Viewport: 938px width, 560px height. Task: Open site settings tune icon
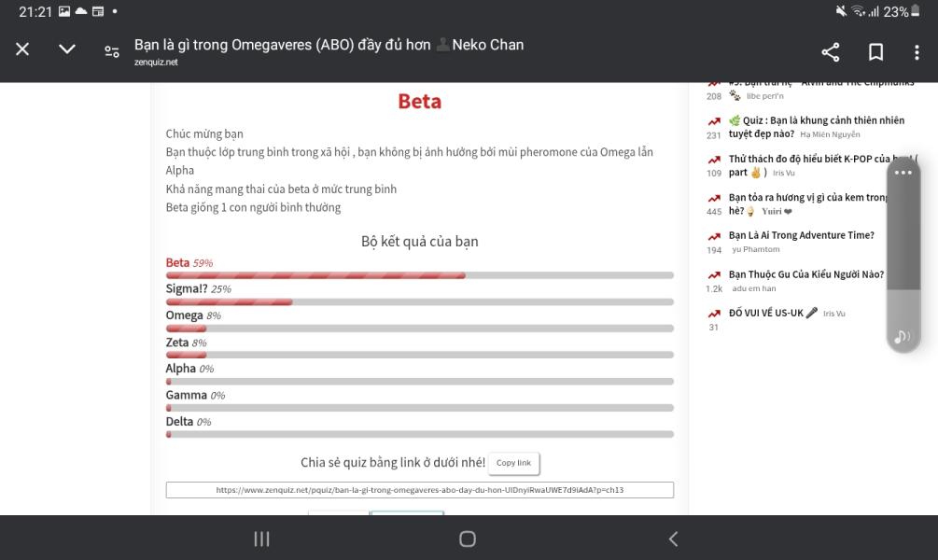click(x=112, y=52)
